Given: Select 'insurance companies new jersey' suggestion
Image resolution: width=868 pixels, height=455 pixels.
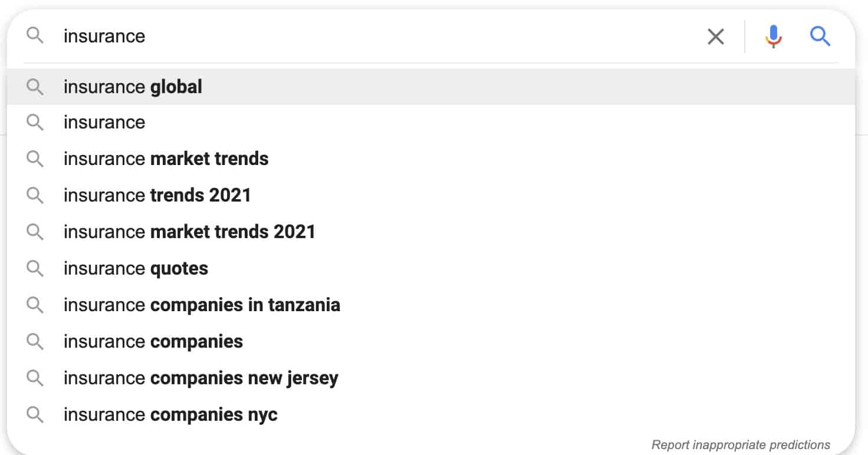Looking at the screenshot, I should (x=200, y=378).
